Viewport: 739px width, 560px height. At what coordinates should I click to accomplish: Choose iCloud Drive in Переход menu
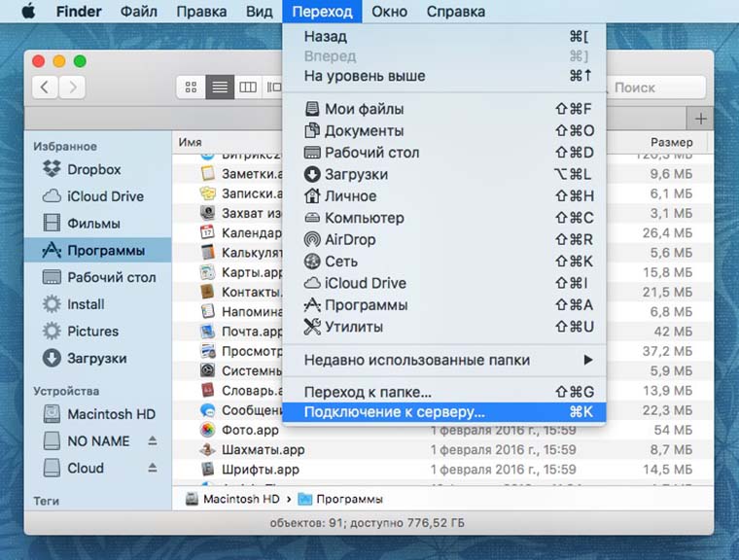(444, 282)
